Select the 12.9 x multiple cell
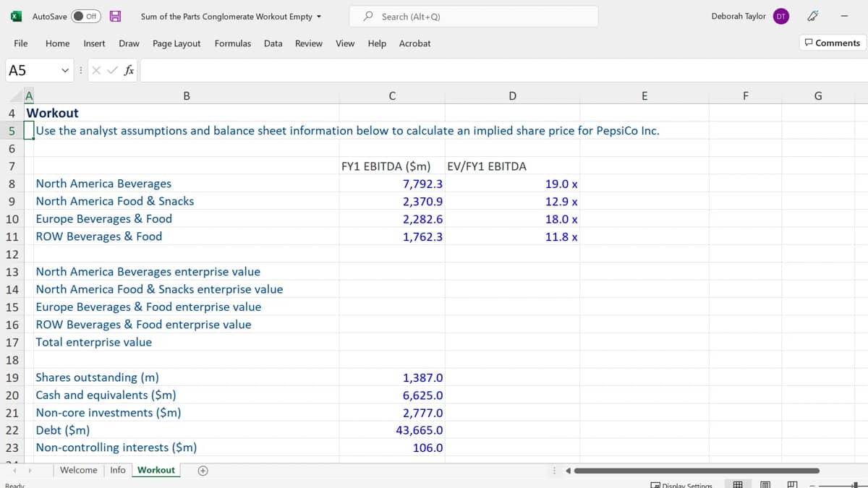 (512, 202)
